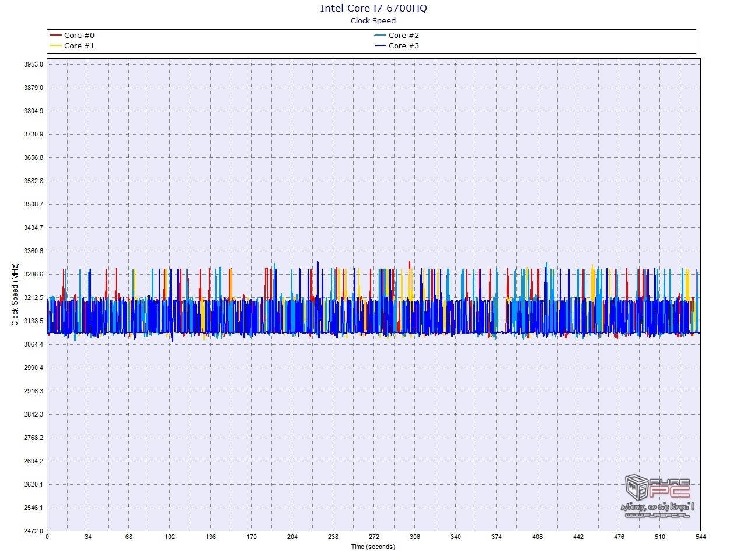747x560 pixels.
Task: Click the 3730.9 y-axis value
Action: coord(33,134)
